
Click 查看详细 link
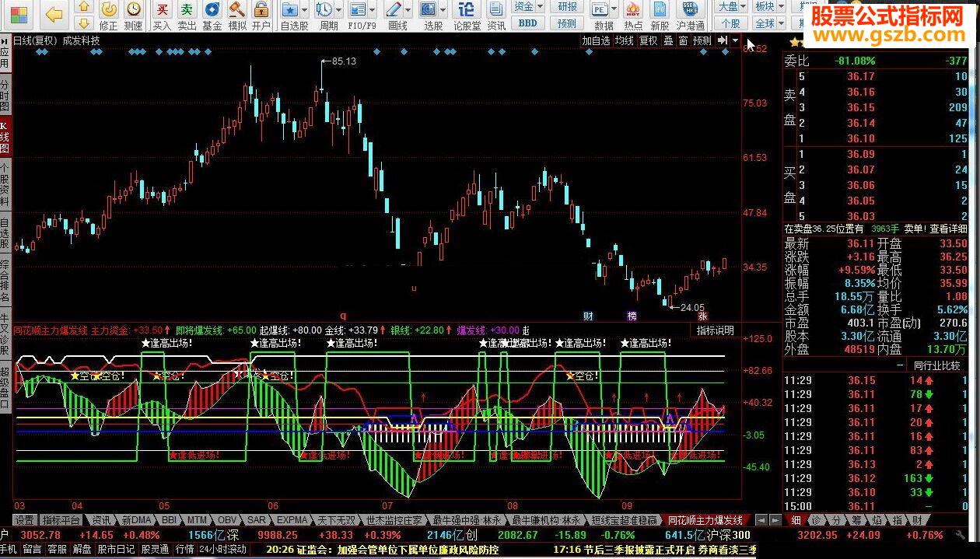[949, 229]
